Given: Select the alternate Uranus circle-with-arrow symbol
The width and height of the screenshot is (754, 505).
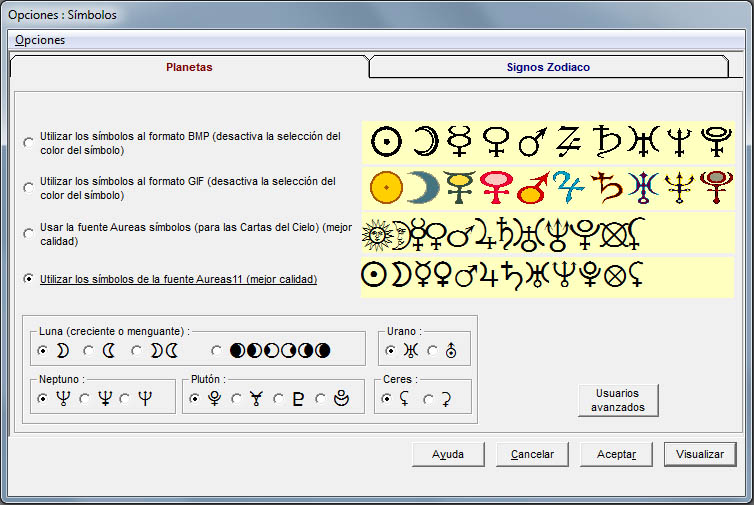Looking at the screenshot, I should click(433, 351).
